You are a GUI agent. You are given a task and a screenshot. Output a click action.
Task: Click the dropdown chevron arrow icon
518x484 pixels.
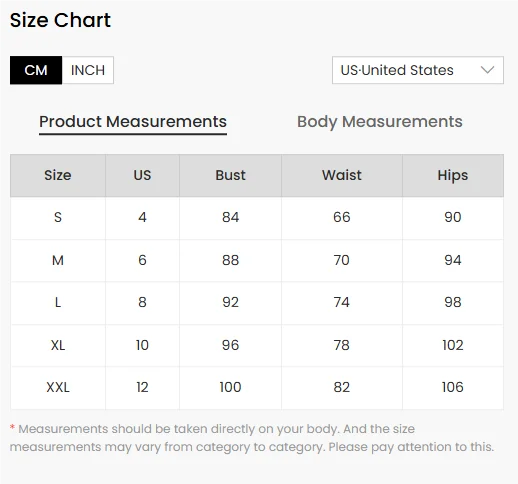pos(487,70)
